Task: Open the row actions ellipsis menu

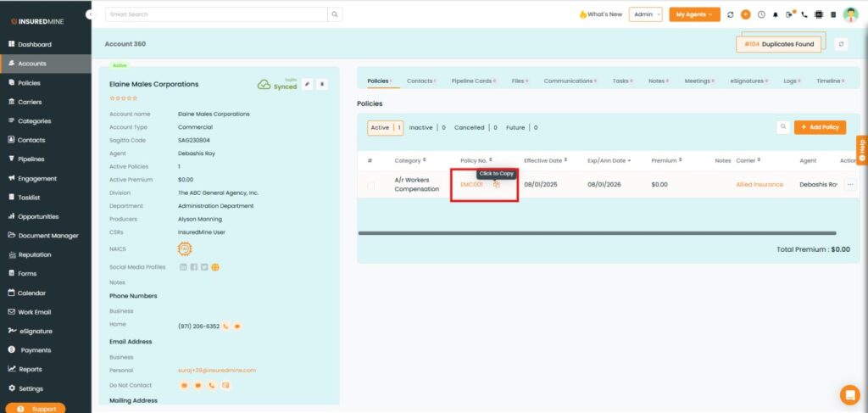Action: click(x=849, y=184)
